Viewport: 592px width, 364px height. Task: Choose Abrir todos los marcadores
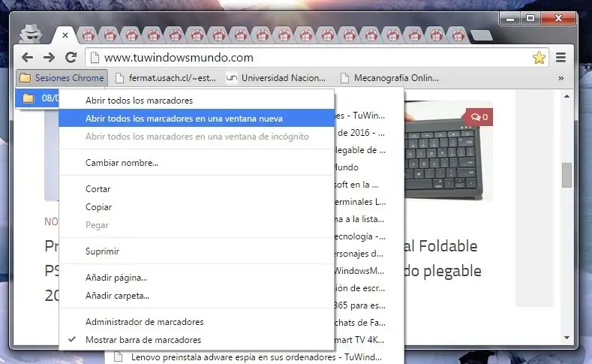click(x=197, y=101)
